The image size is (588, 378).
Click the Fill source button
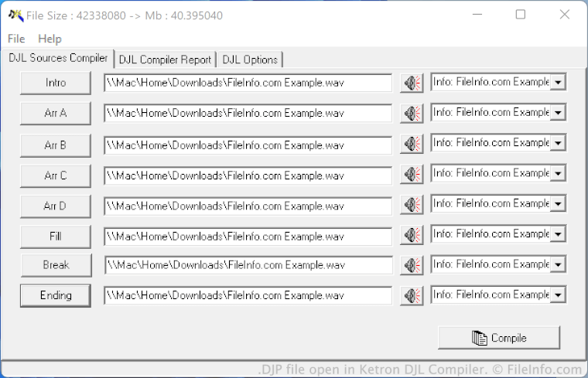click(x=56, y=237)
